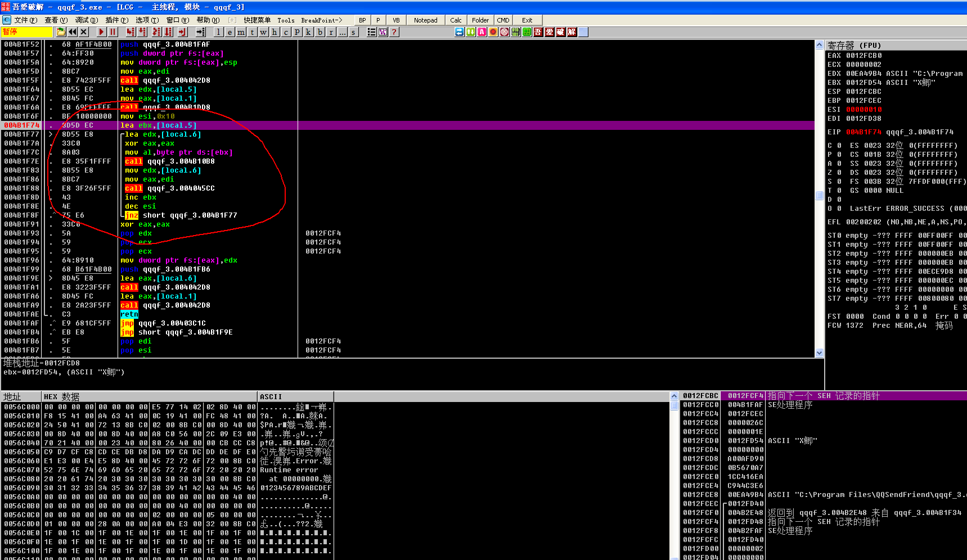Click the red circle record plugin icon
967x560 pixels.
[493, 32]
